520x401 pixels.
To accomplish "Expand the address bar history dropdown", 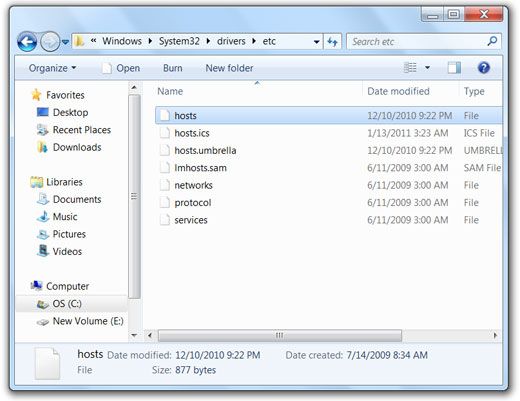I will point(316,42).
